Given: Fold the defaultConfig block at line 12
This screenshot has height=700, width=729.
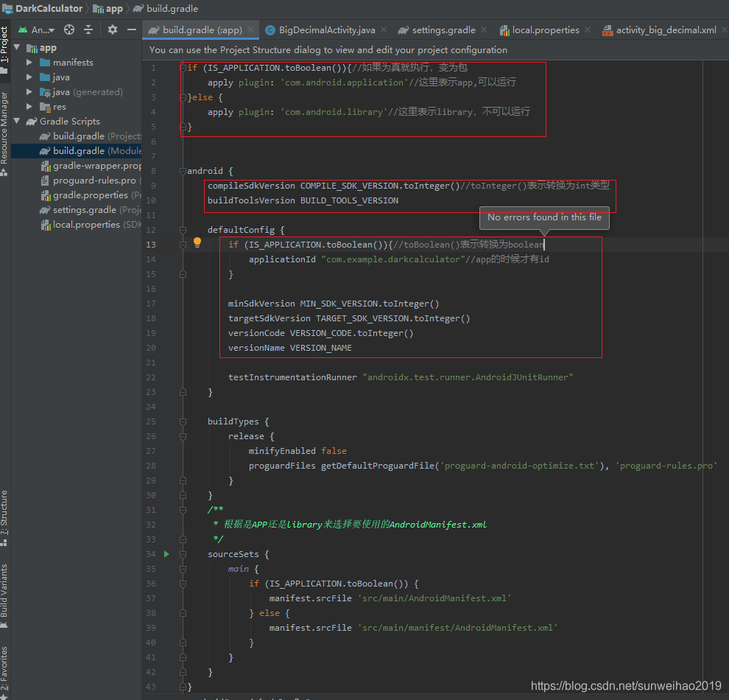Looking at the screenshot, I should [x=183, y=230].
